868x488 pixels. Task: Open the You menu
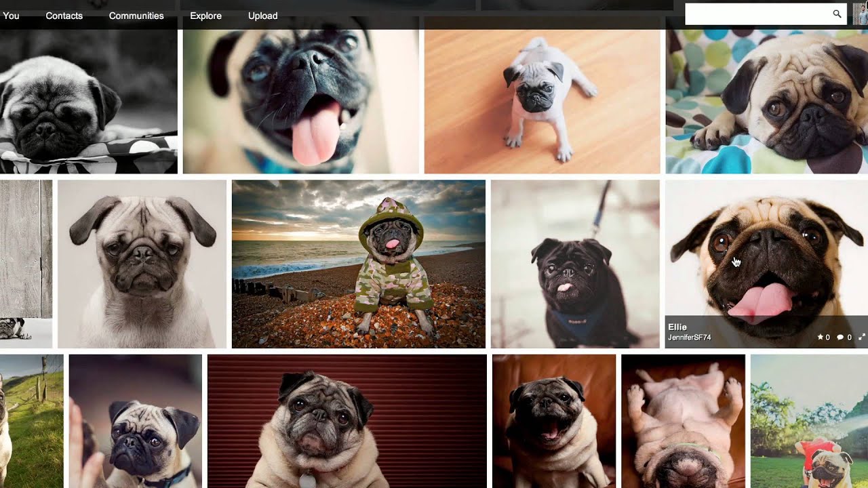click(x=10, y=16)
